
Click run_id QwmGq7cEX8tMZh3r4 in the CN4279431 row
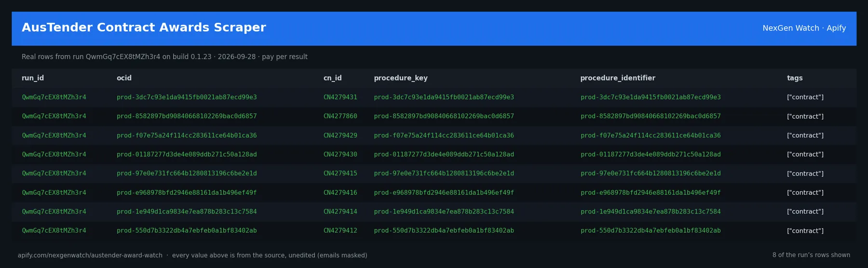(x=54, y=97)
